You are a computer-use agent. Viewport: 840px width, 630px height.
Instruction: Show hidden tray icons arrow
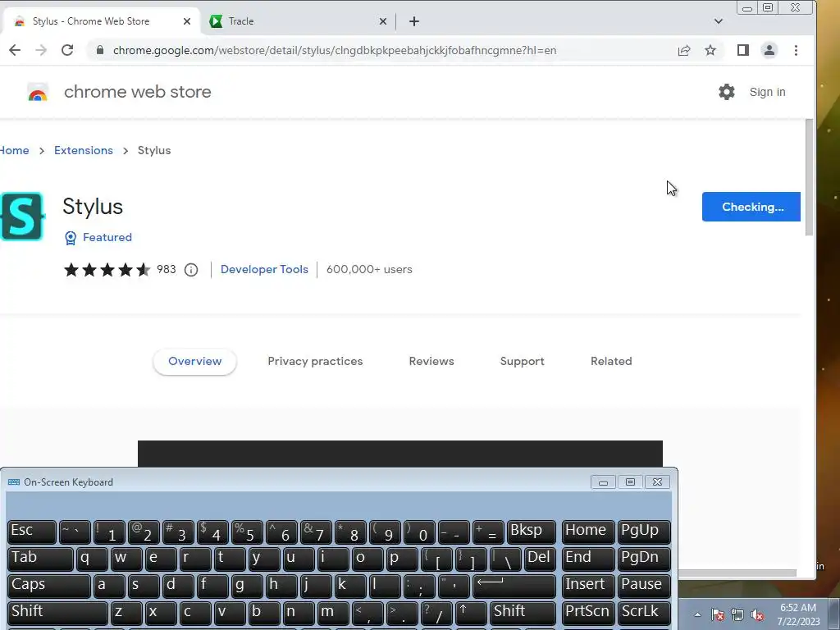[697, 615]
